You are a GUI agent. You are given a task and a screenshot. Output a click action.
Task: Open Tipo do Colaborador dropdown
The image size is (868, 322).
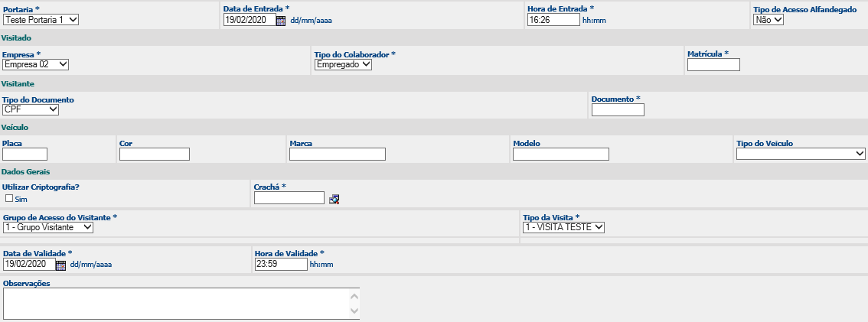[343, 64]
